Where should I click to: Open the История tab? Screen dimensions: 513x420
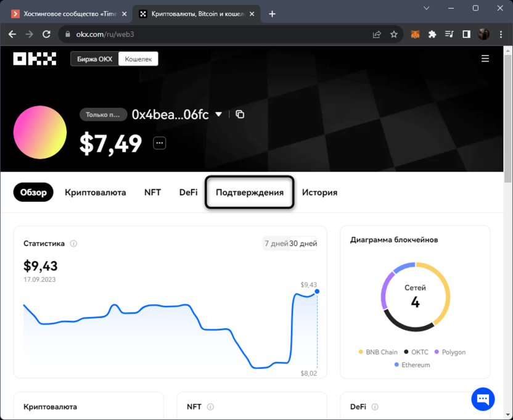(319, 192)
